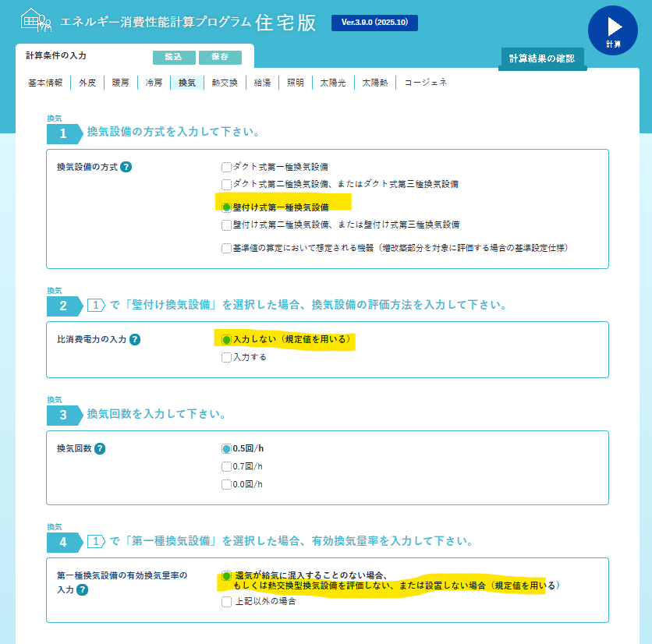Open help for 第一種換気設備の有効換気量率
This screenshot has width=652, height=644.
pos(82,590)
